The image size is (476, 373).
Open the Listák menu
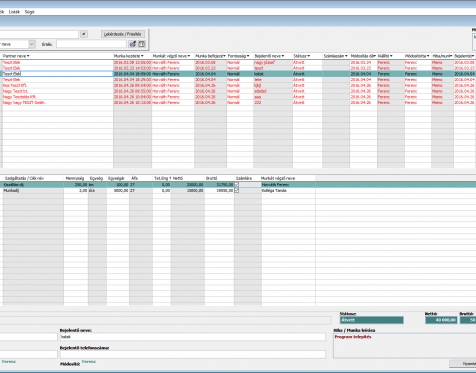tap(14, 12)
